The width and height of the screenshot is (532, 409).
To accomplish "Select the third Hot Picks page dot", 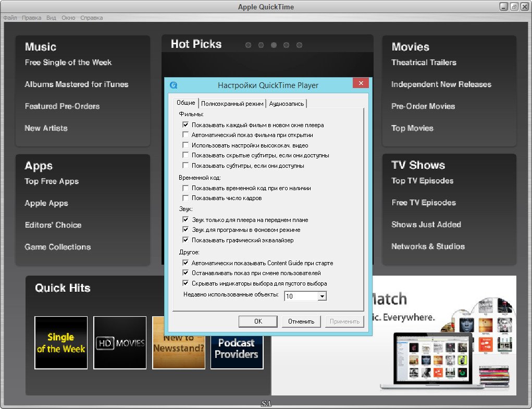I will point(274,45).
